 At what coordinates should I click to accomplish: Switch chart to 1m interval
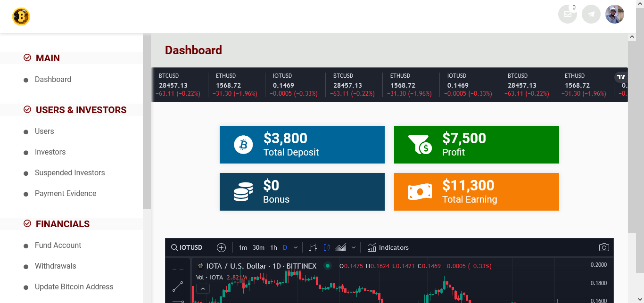pos(243,247)
